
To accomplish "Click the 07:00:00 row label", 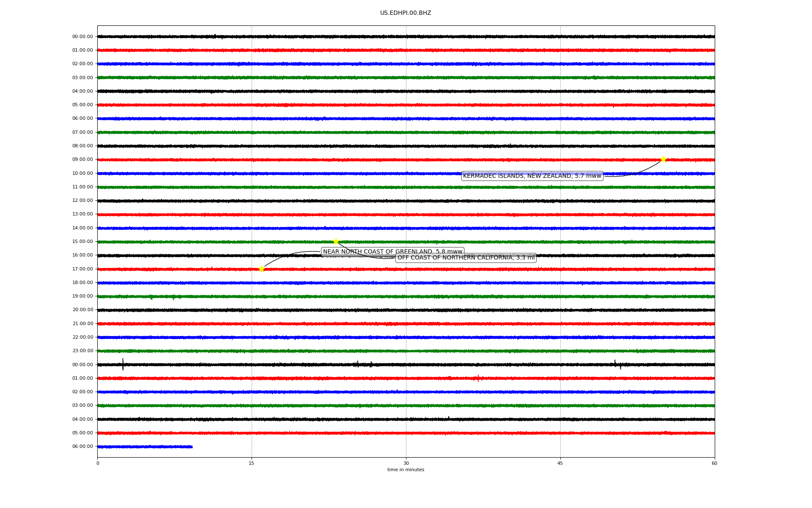I will (82, 132).
